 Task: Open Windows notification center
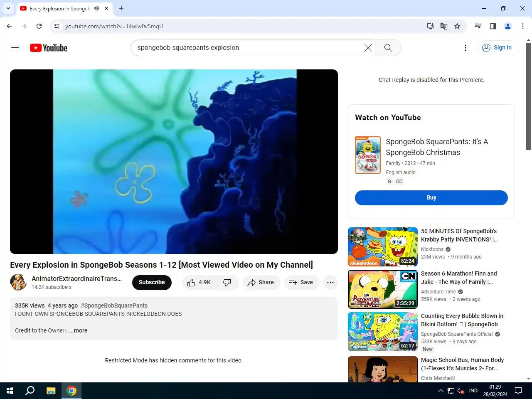[x=518, y=391]
